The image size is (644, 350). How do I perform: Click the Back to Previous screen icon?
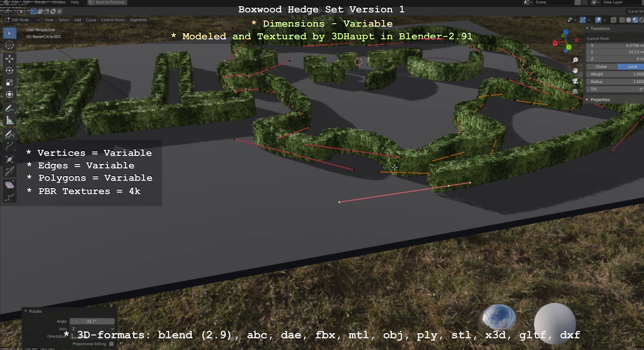point(91,2)
